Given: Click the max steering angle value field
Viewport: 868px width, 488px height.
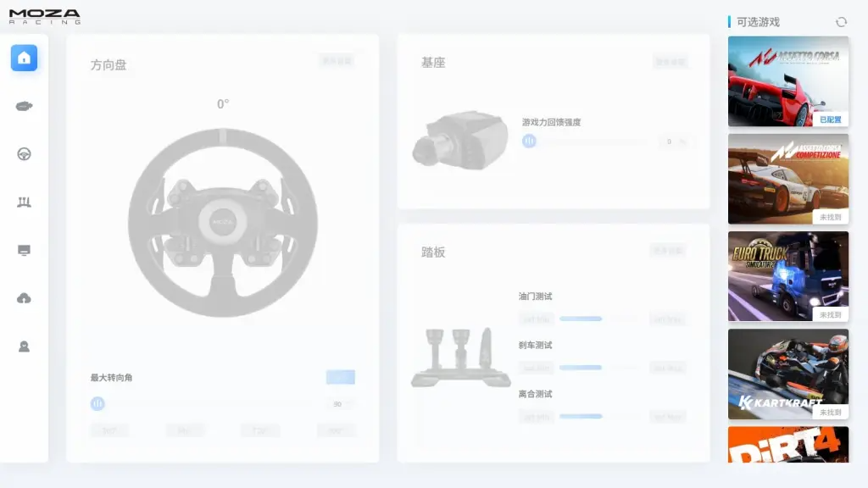Looking at the screenshot, I should 340,404.
